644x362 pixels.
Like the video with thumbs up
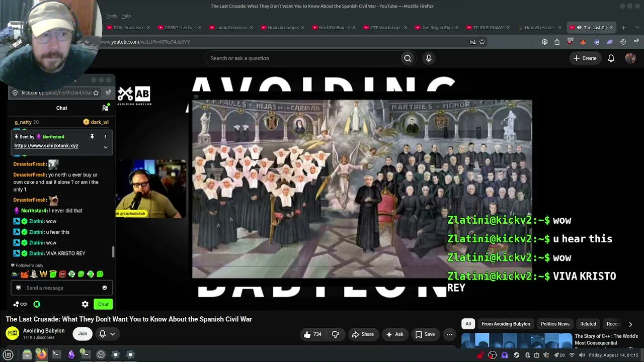tap(312, 334)
